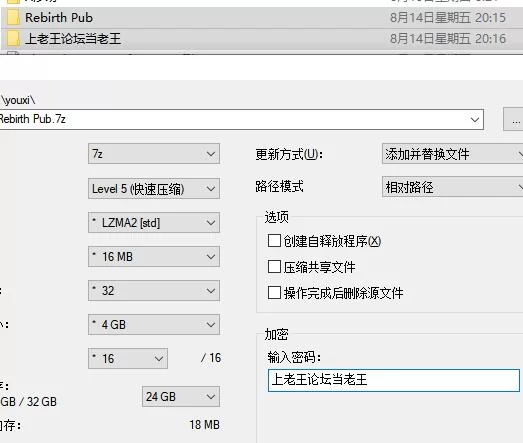Click the / 16 thread count text

click(x=211, y=358)
